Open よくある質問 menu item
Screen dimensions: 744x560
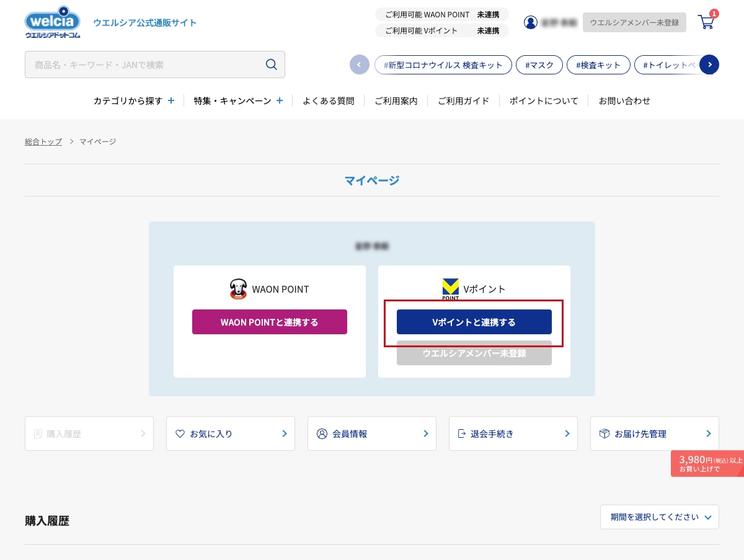(328, 100)
